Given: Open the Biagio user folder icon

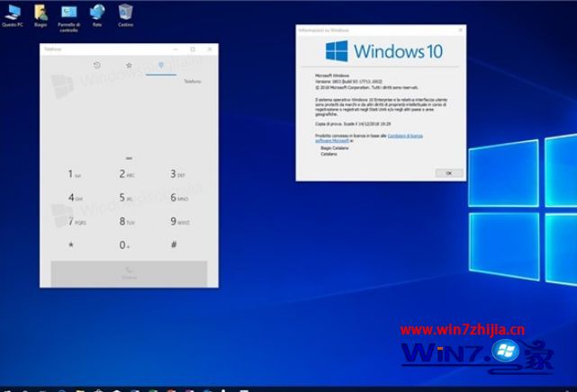Looking at the screenshot, I should (41, 15).
